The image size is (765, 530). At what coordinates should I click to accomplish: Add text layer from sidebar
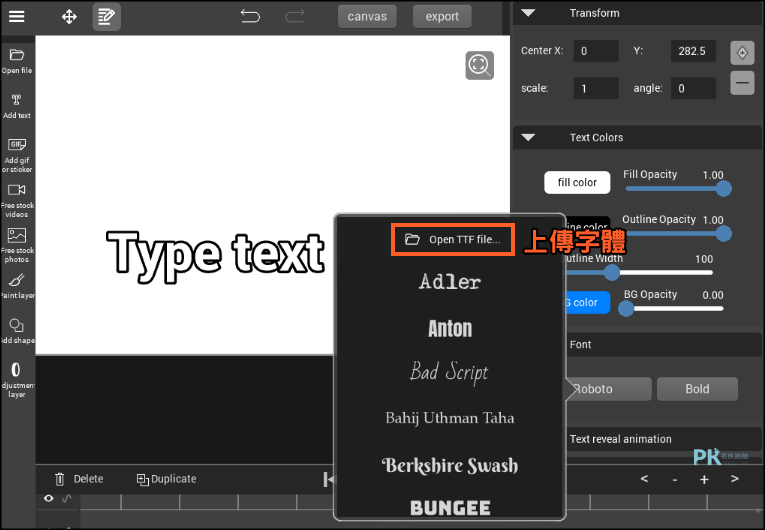(x=17, y=106)
